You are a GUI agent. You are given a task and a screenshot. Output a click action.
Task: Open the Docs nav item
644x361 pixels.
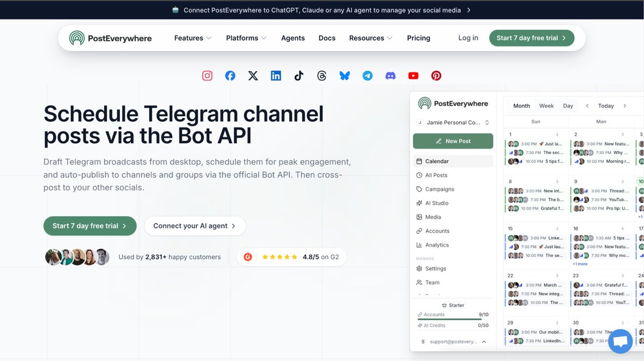point(327,38)
